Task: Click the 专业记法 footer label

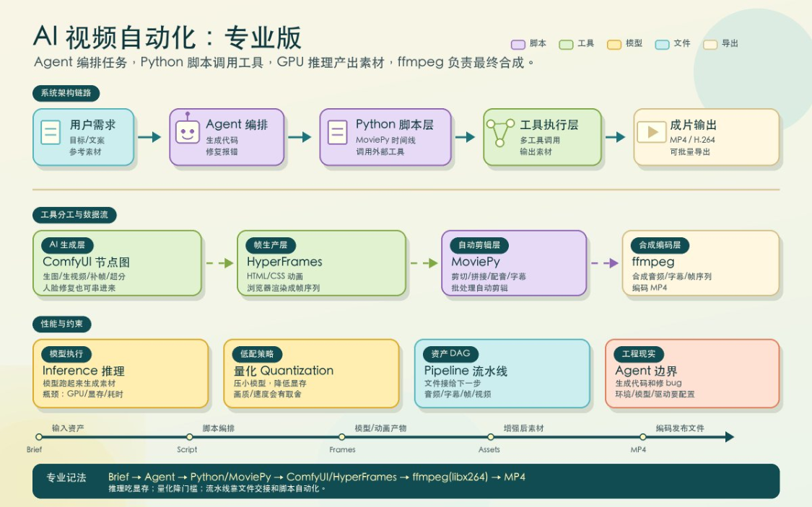Action: (66, 477)
